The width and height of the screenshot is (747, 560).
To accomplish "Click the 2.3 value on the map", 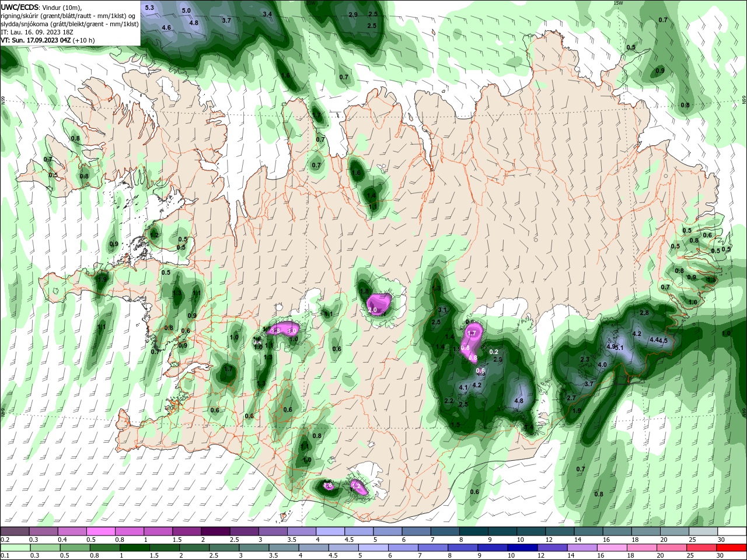I will 584,359.
